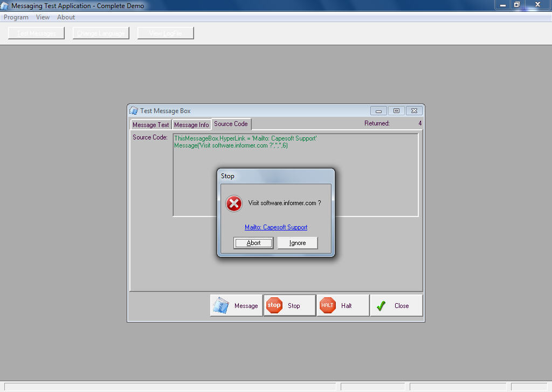The height and width of the screenshot is (392, 552).
Task: Click the red stop sign icon
Action: [x=274, y=305]
